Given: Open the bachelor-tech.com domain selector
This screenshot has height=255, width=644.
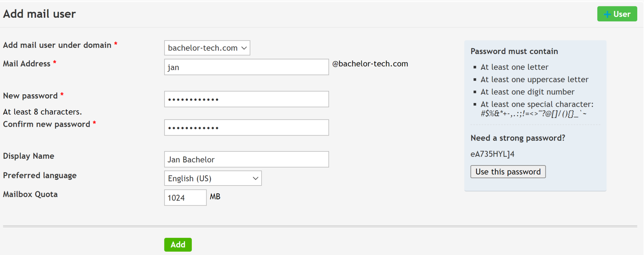Looking at the screenshot, I should [207, 48].
